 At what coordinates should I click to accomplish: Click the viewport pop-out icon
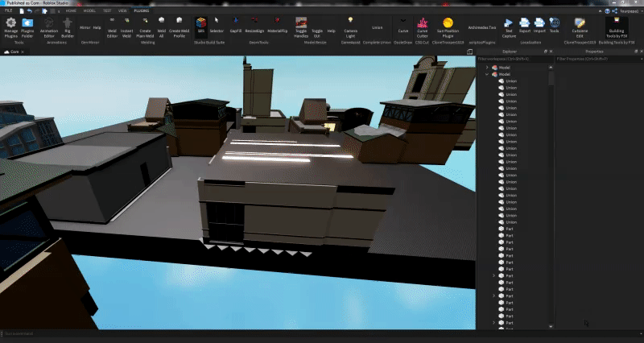tap(470, 52)
